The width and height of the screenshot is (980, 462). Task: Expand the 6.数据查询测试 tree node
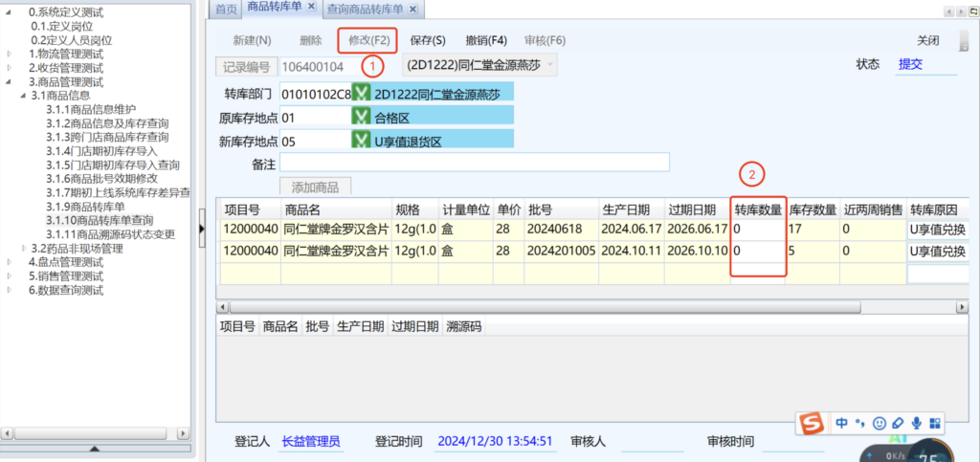10,290
